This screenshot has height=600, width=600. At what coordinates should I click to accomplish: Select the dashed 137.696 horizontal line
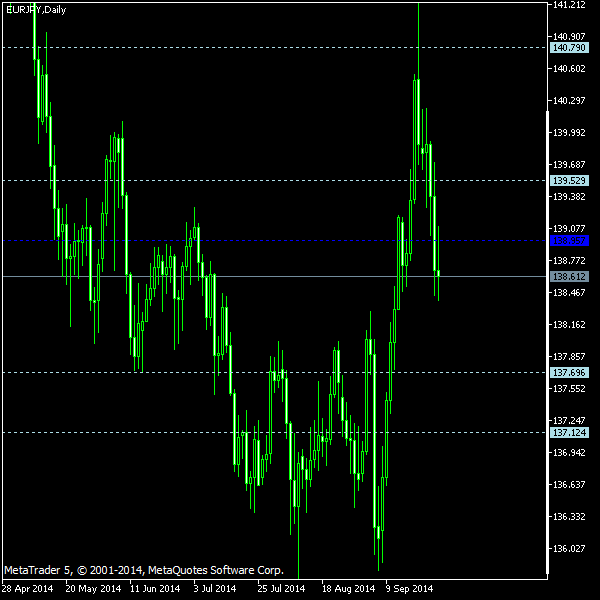coord(275,372)
